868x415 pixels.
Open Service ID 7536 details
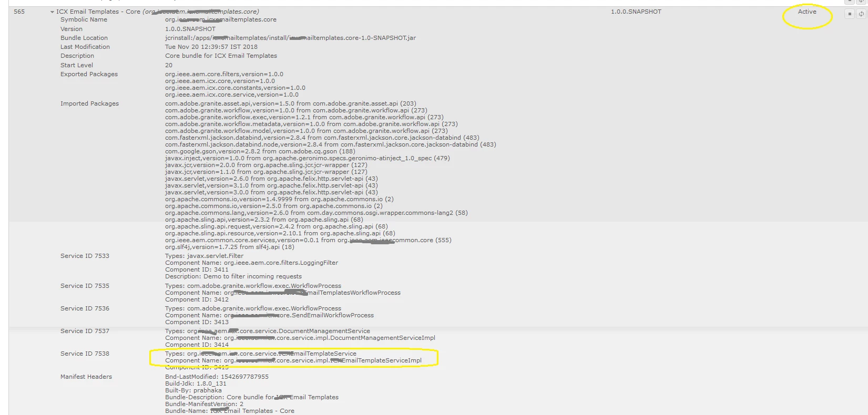(x=85, y=308)
